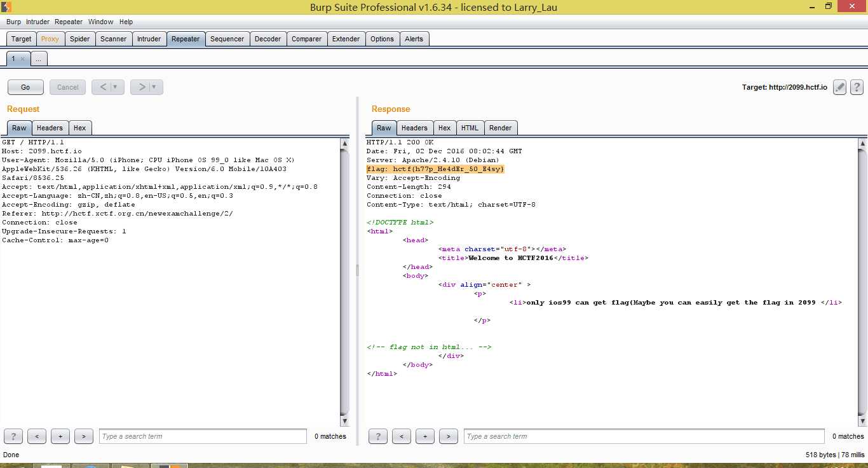Click the 'GET / HTTP/1.1' request line
868x468 pixels.
pos(32,142)
